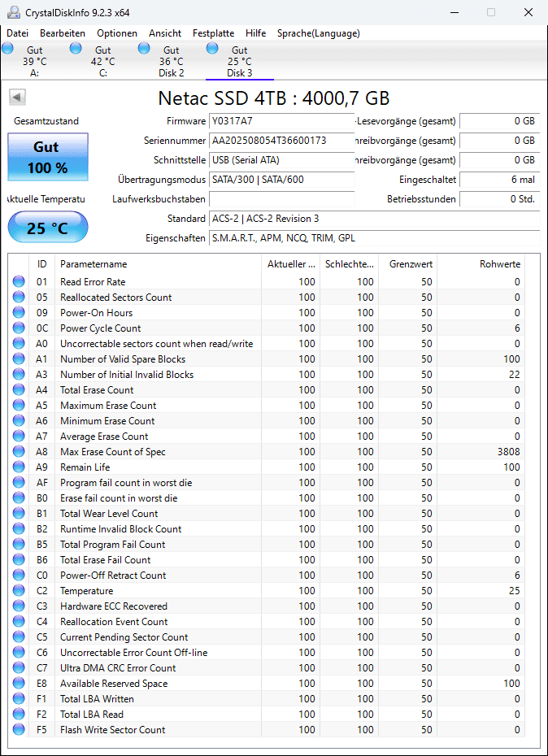Click the raw value 3808 in the table

(510, 452)
